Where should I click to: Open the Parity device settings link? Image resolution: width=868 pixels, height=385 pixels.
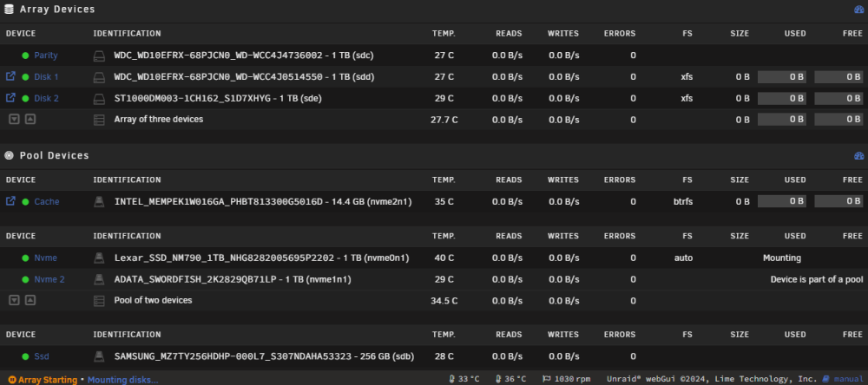tap(46, 55)
